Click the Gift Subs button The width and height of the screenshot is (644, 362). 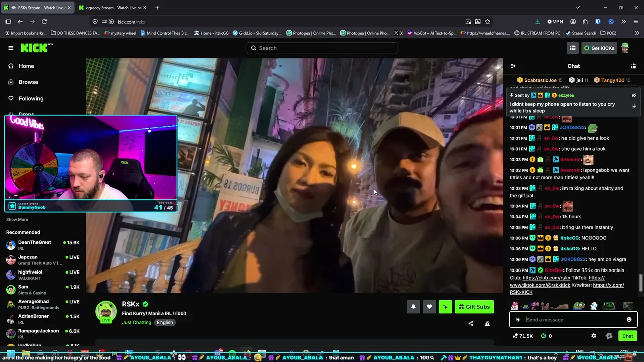(474, 307)
